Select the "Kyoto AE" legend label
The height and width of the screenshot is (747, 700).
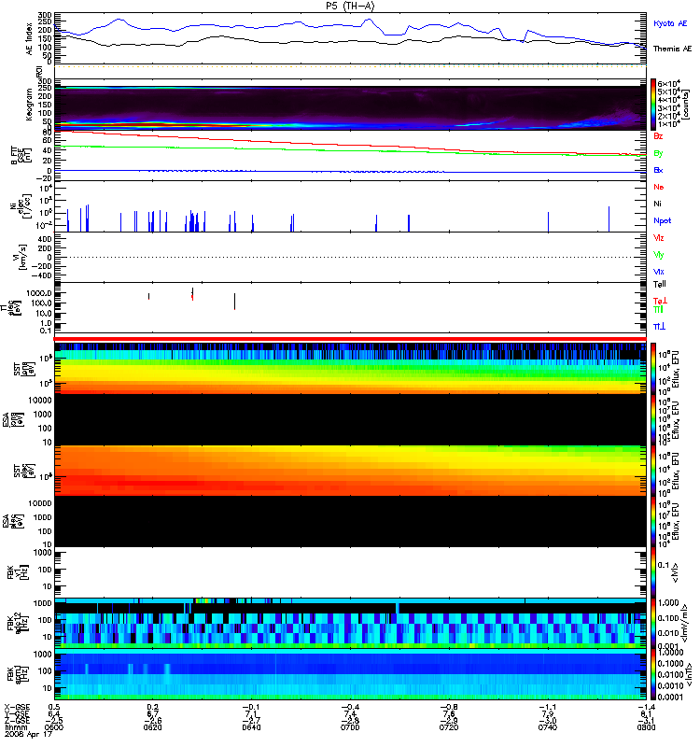pos(670,23)
